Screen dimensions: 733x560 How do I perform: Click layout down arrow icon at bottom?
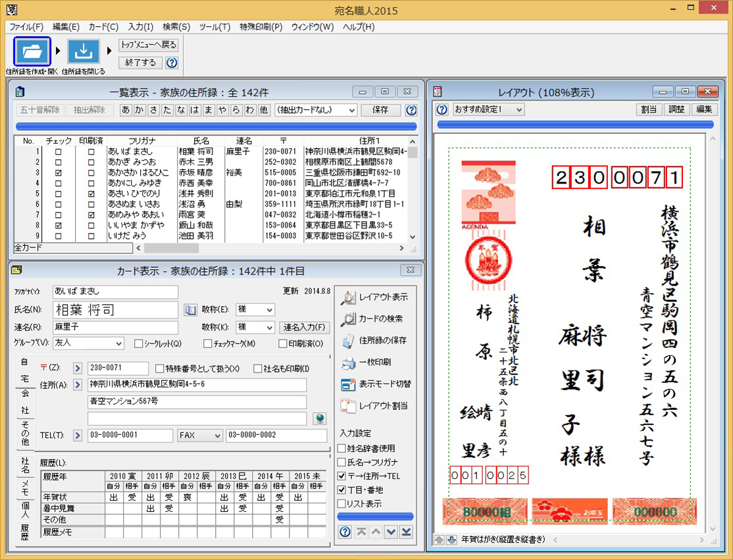pos(451,540)
